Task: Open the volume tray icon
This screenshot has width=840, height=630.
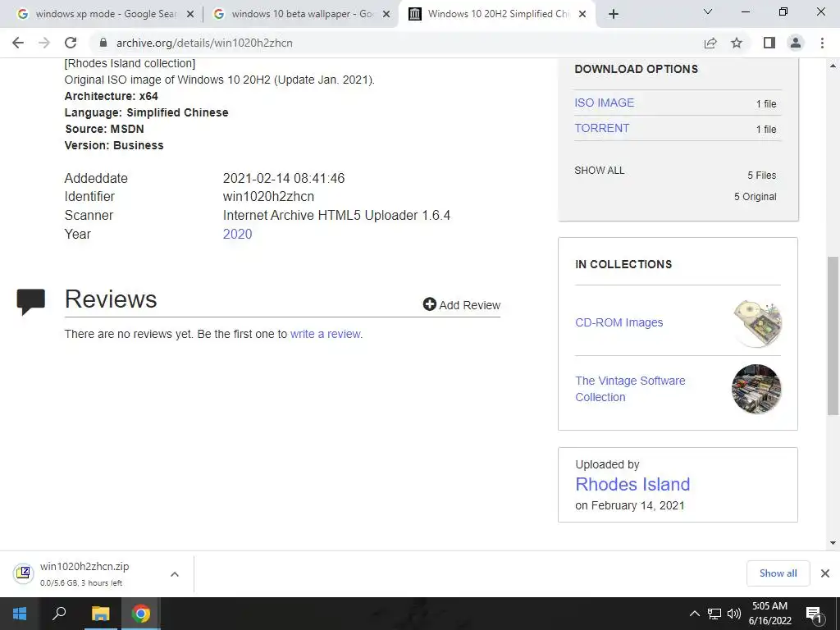Action: (733, 614)
